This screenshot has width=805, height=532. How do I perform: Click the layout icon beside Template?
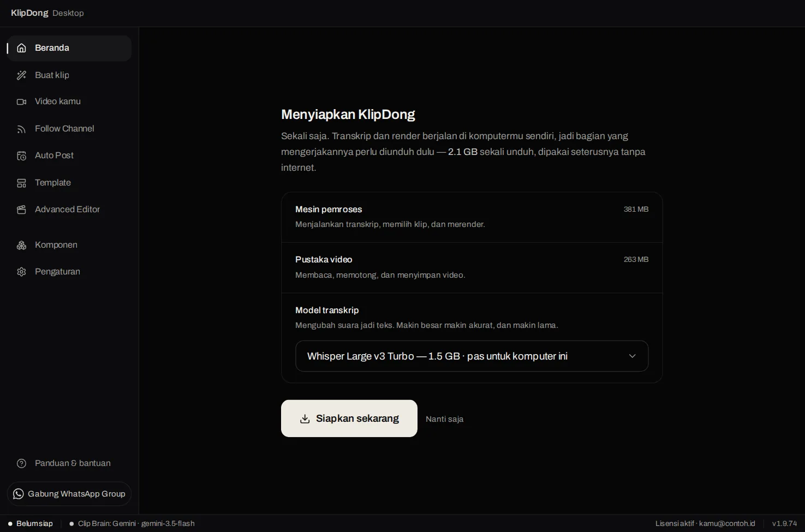pos(21,183)
